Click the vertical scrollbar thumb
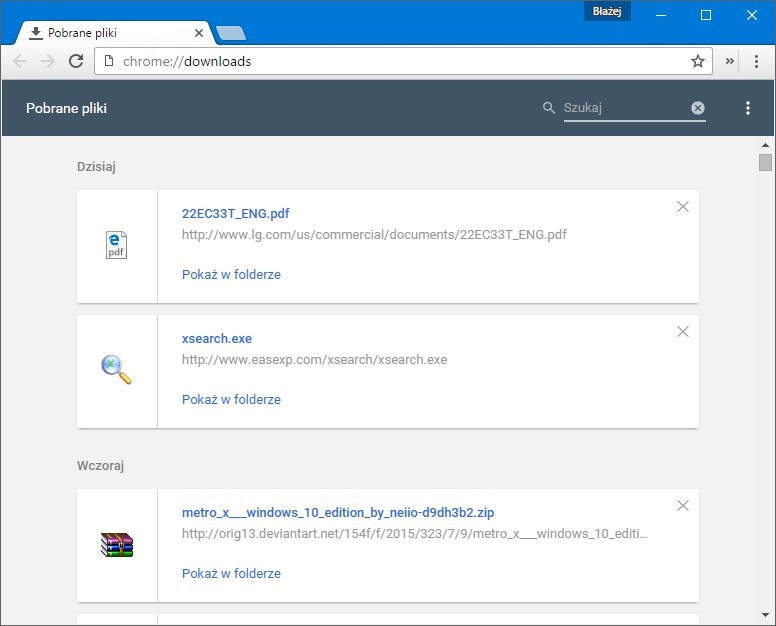Viewport: 776px width, 626px height. click(765, 162)
